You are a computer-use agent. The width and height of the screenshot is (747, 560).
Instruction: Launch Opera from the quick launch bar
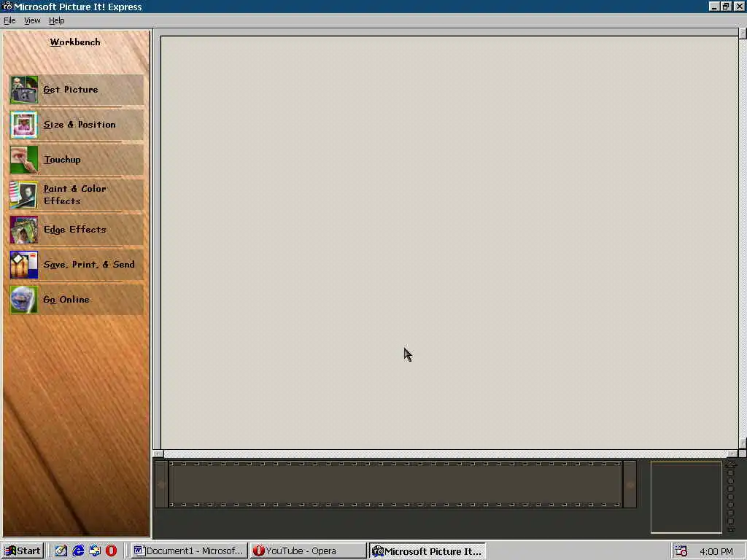pyautogui.click(x=111, y=551)
